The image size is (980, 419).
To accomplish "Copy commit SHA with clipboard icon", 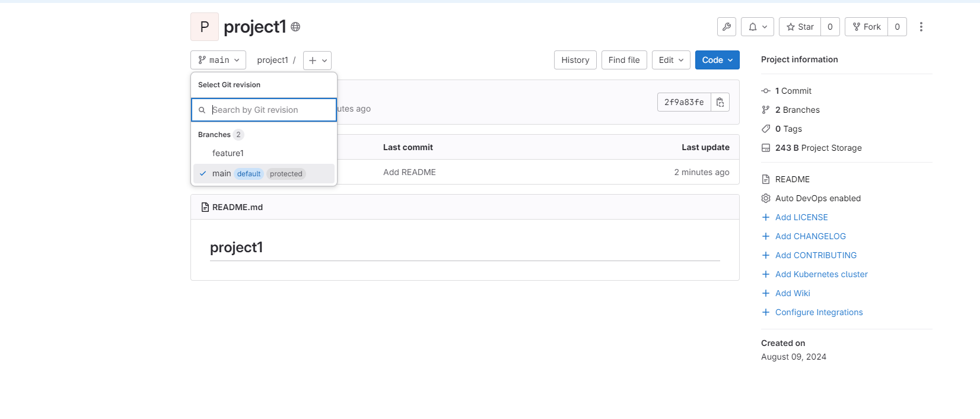I will (720, 102).
